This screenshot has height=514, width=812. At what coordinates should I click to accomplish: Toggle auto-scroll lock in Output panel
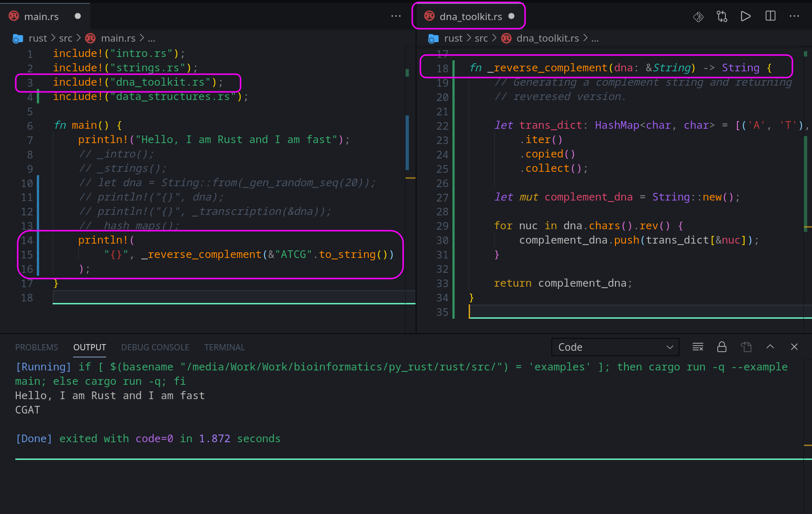(x=722, y=346)
